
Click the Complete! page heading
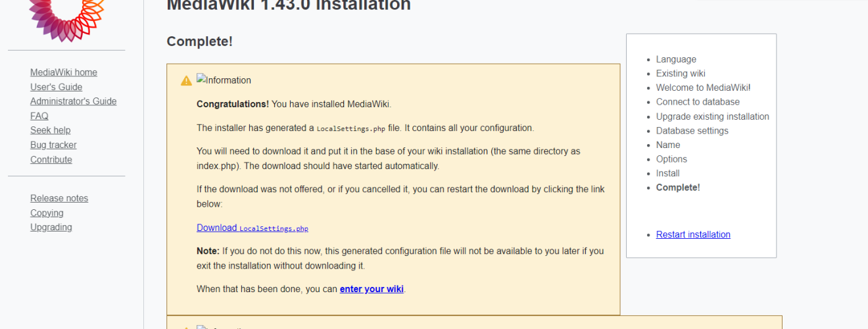200,41
